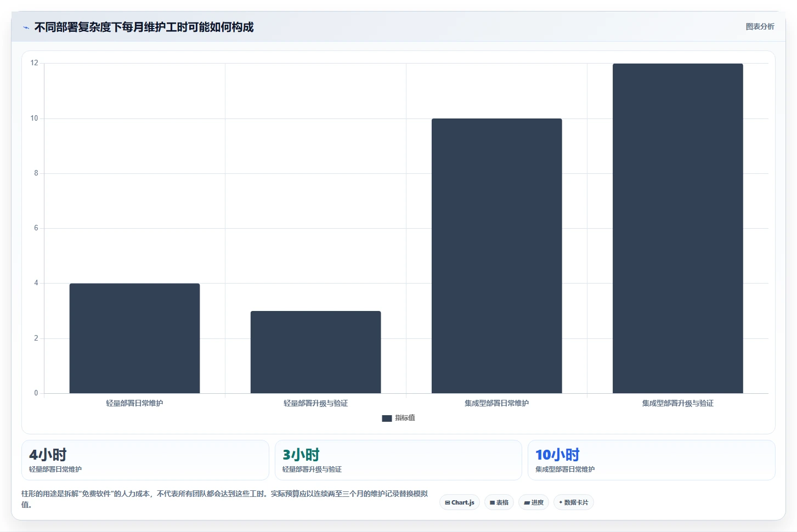Click the y-axis value 8
This screenshot has width=797, height=532.
point(36,173)
